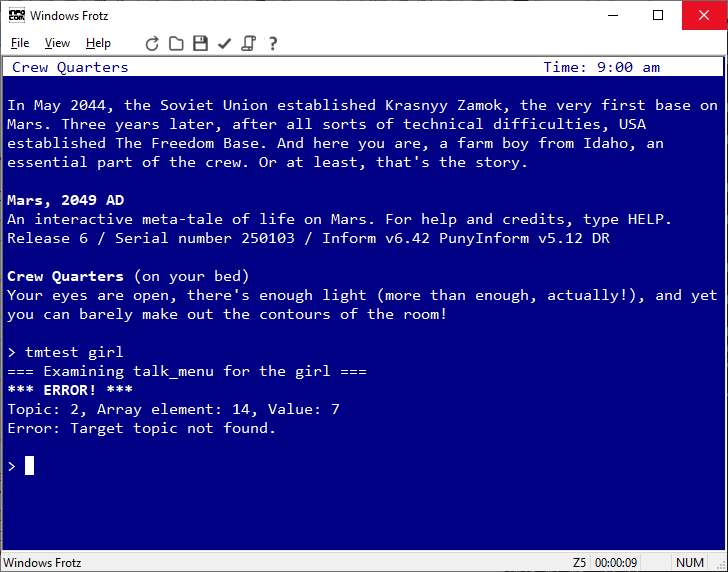Click the question mark help icon
728x572 pixels.
tap(272, 43)
